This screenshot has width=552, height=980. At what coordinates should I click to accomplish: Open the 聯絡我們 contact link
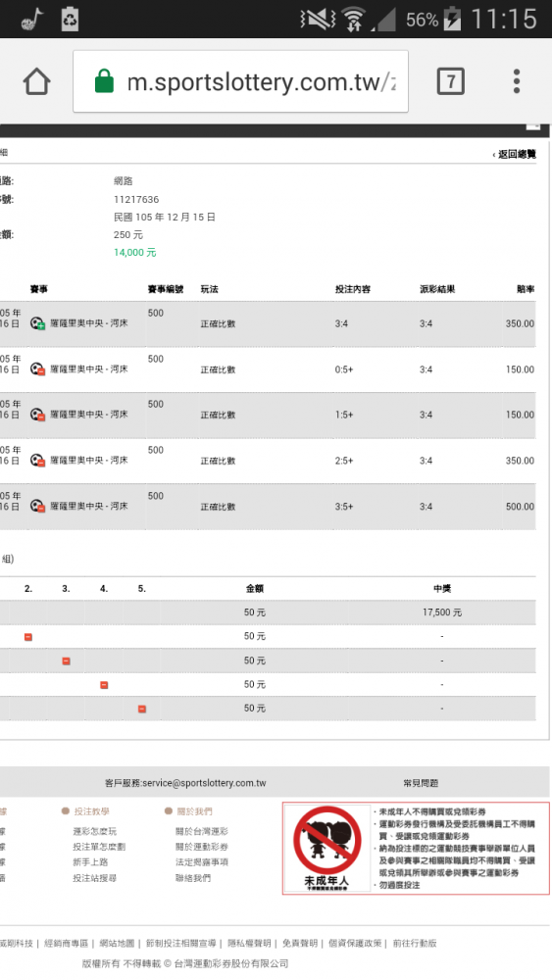pos(193,878)
